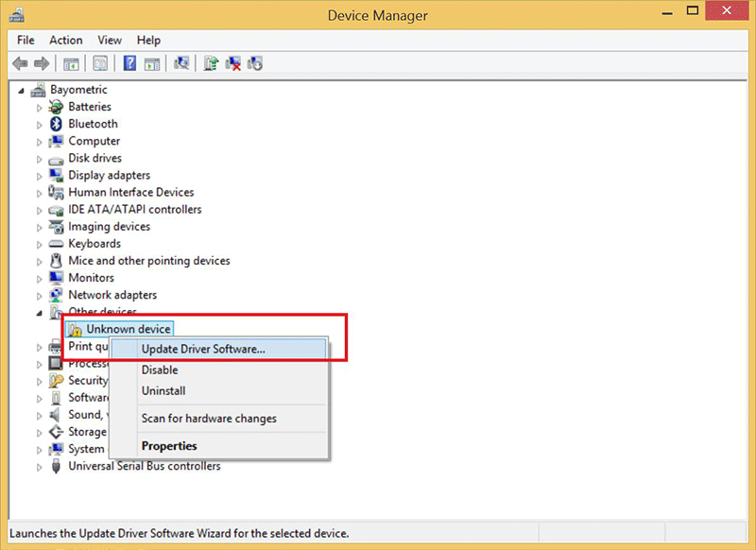Open the View menu

[109, 40]
